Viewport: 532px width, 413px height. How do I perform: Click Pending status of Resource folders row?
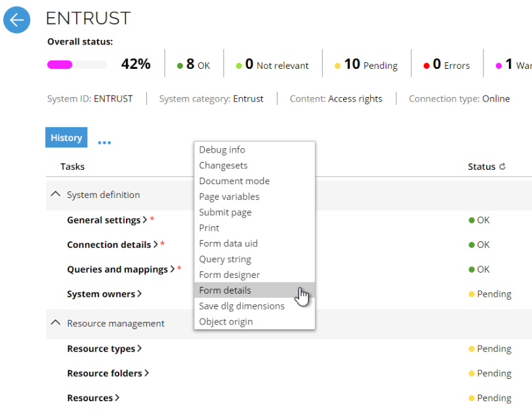[489, 373]
